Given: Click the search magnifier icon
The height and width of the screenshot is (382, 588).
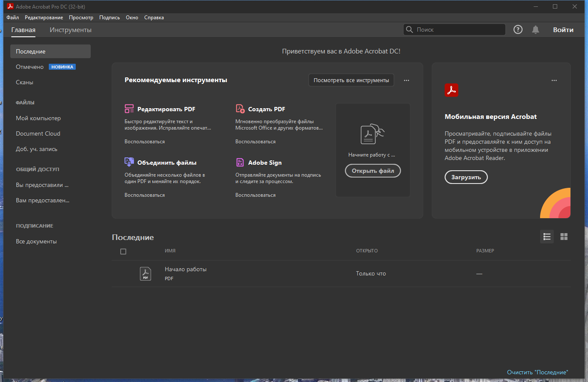Looking at the screenshot, I should 410,30.
